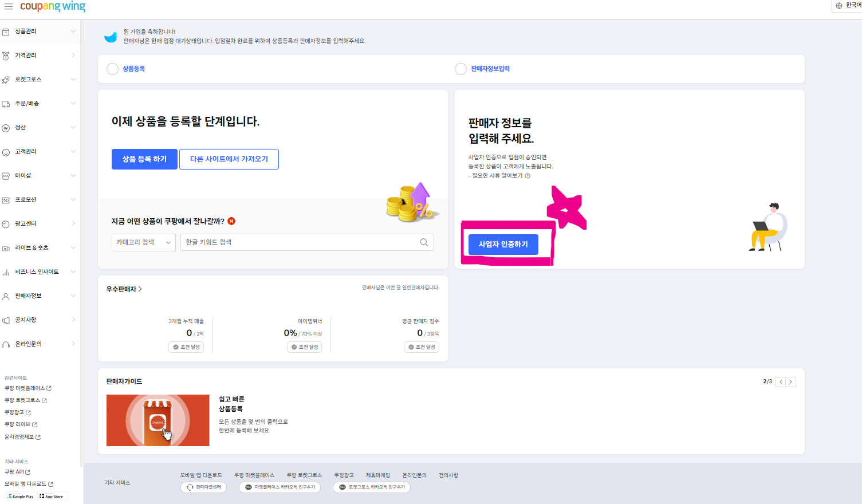The width and height of the screenshot is (862, 504).
Task: Go to next 판매자가이드 slide
Action: click(x=791, y=381)
